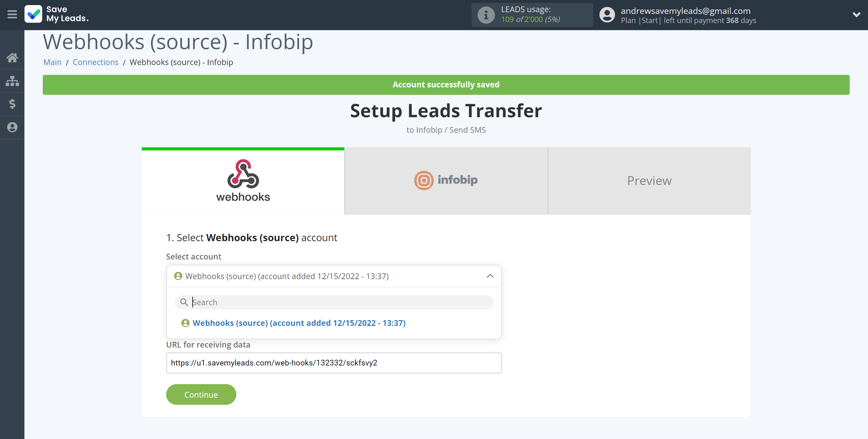Select the Webhooks source account option

[299, 322]
